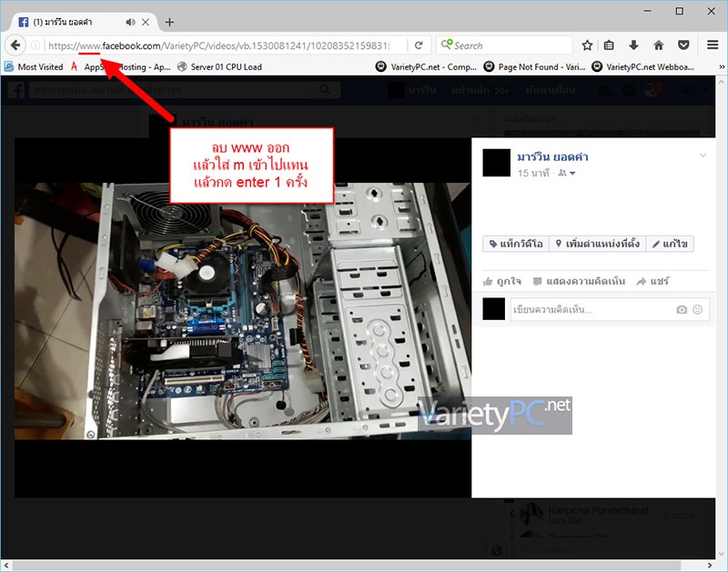Click the แก้ไข edit button

[670, 244]
